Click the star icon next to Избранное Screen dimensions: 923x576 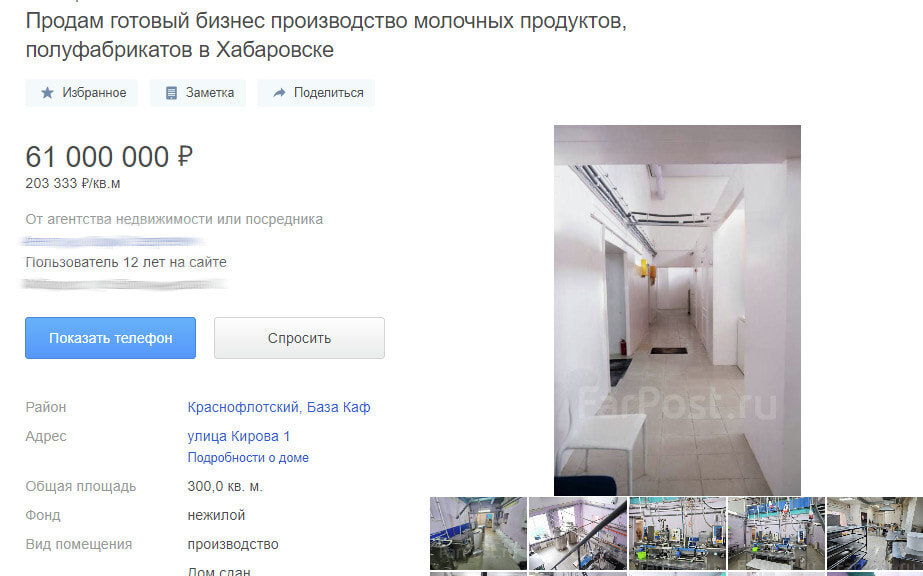[x=47, y=93]
